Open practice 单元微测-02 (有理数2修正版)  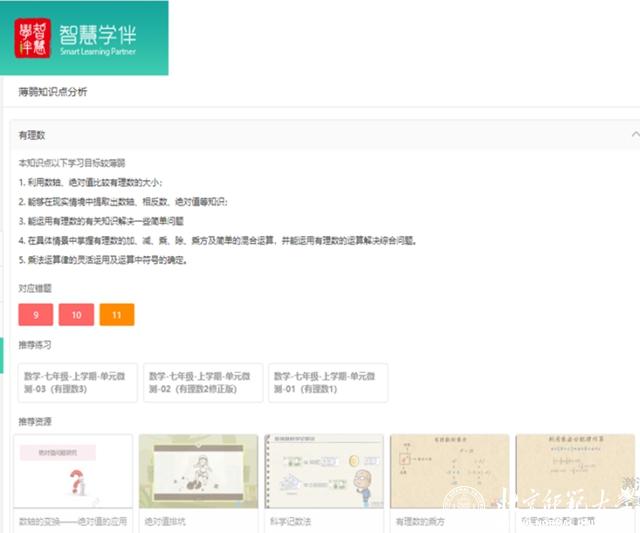click(x=202, y=382)
